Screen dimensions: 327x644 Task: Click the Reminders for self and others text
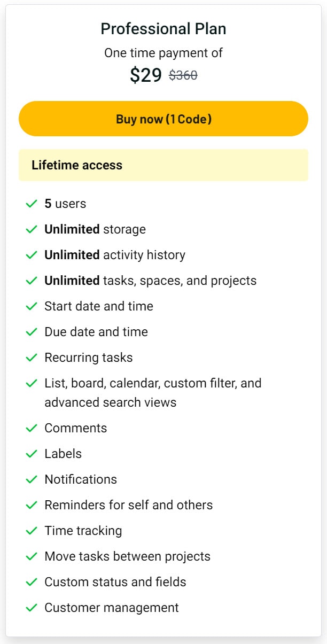(129, 505)
